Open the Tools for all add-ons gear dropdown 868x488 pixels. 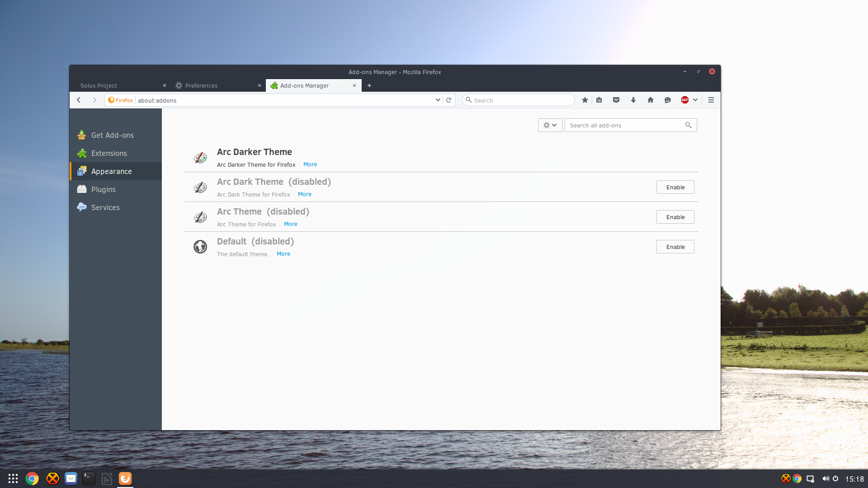[x=550, y=125]
